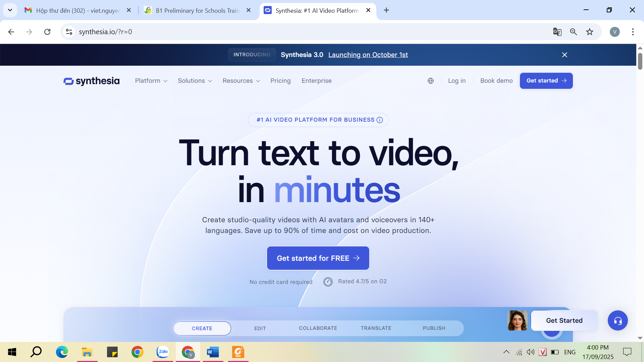Select the TRANSLATE tab
The height and width of the screenshot is (362, 644).
pyautogui.click(x=376, y=328)
